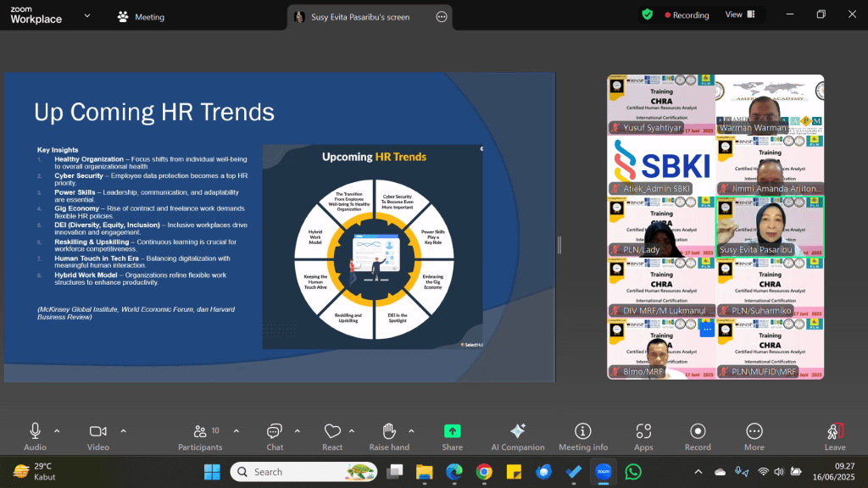Select the Meeting tab
The image size is (868, 488).
point(142,17)
